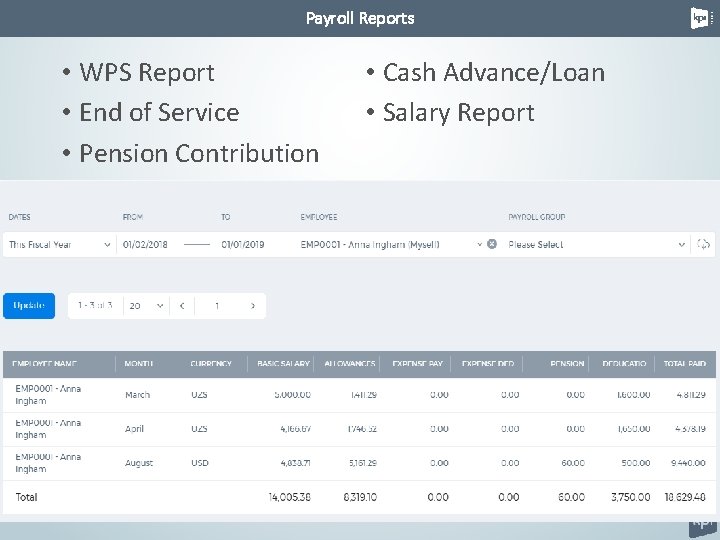Select the August payroll row

[360, 463]
